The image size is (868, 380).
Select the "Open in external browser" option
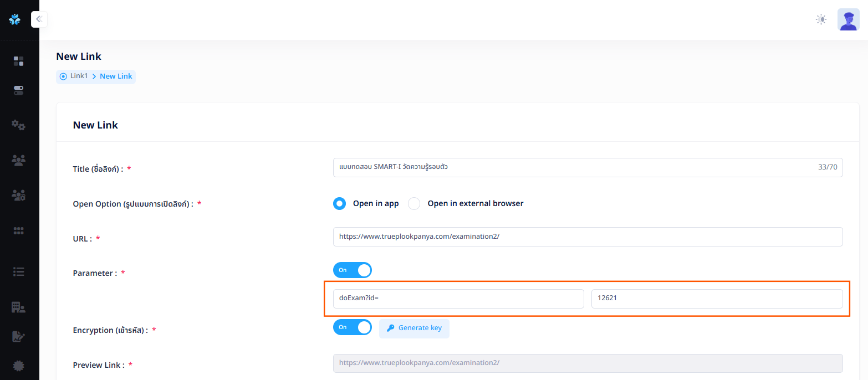[x=414, y=204]
